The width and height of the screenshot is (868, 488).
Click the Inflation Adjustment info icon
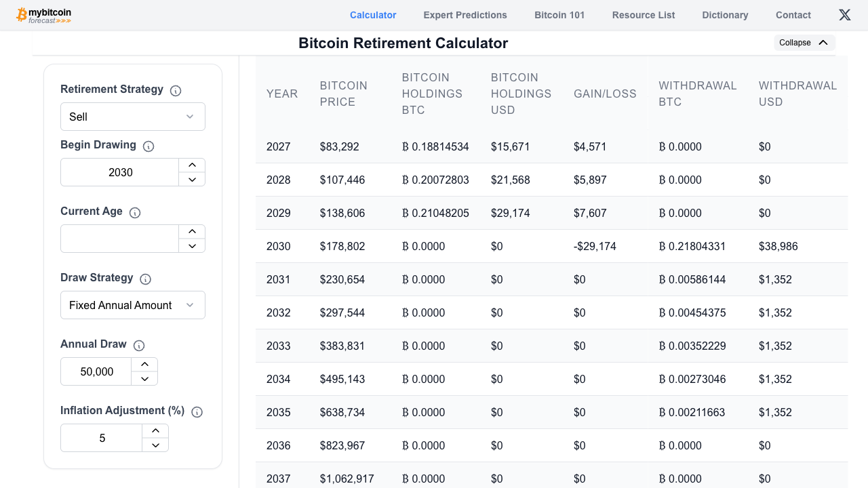pos(197,411)
